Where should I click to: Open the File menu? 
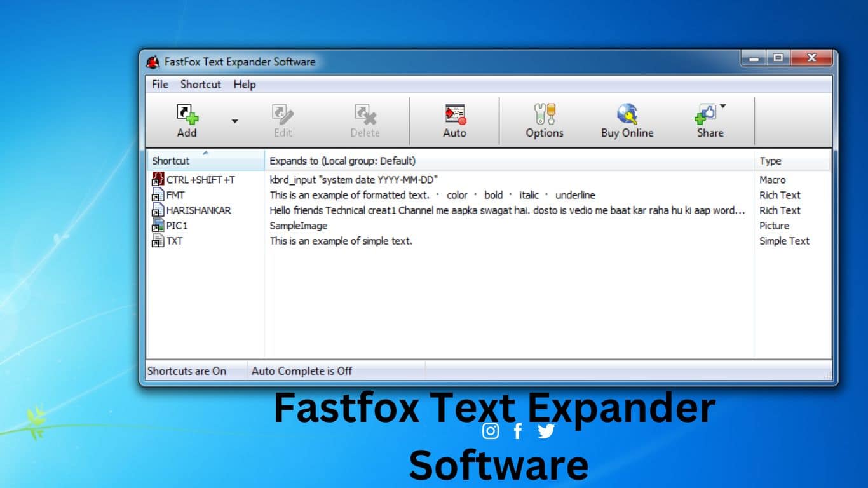[x=159, y=84]
